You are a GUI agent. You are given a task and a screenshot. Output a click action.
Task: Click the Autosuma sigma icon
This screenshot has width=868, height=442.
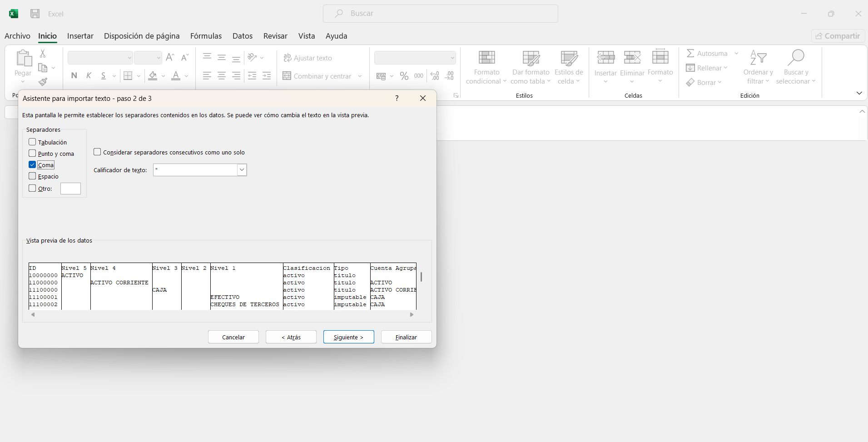pyautogui.click(x=690, y=54)
